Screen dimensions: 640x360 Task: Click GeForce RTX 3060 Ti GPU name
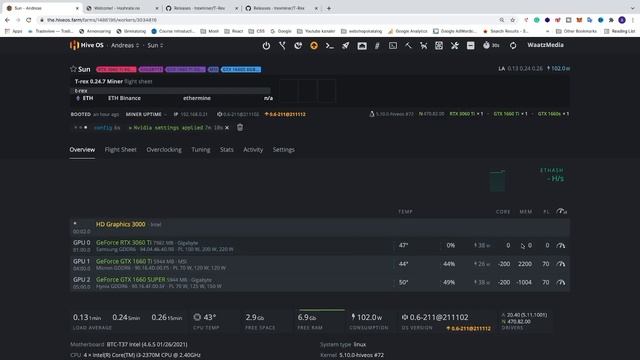point(124,242)
